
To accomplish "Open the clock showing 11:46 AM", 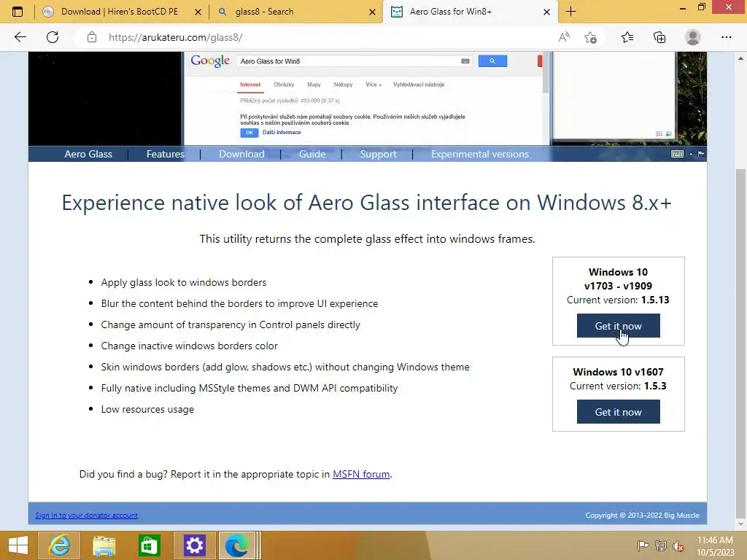I will [715, 545].
